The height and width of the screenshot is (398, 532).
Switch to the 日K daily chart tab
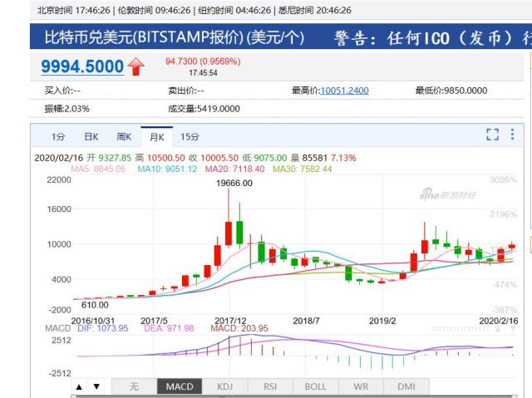tap(90, 136)
